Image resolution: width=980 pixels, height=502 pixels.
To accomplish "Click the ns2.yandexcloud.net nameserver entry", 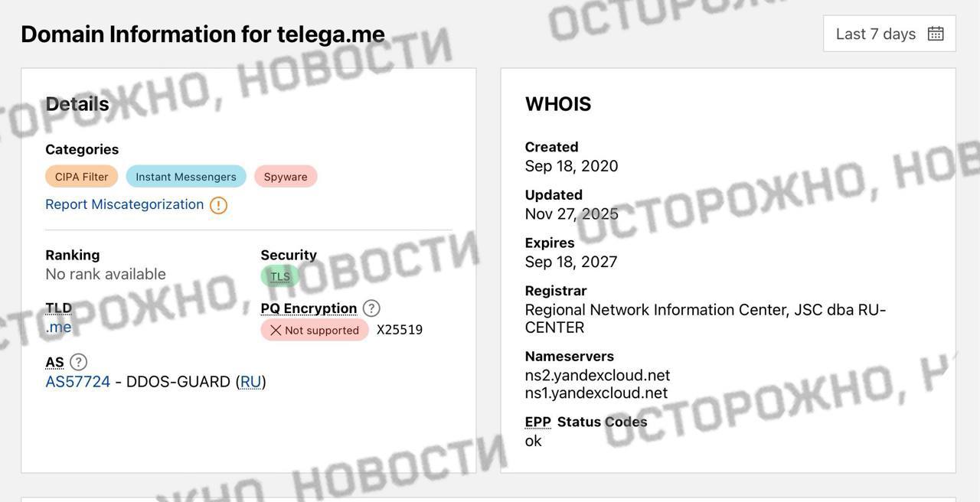I will (597, 375).
